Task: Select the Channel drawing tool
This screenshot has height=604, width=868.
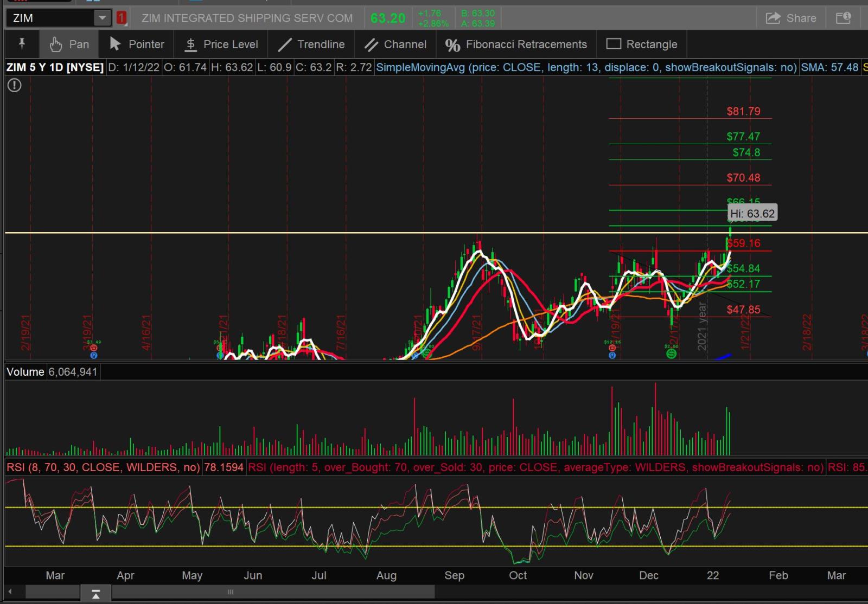Action: (x=395, y=44)
